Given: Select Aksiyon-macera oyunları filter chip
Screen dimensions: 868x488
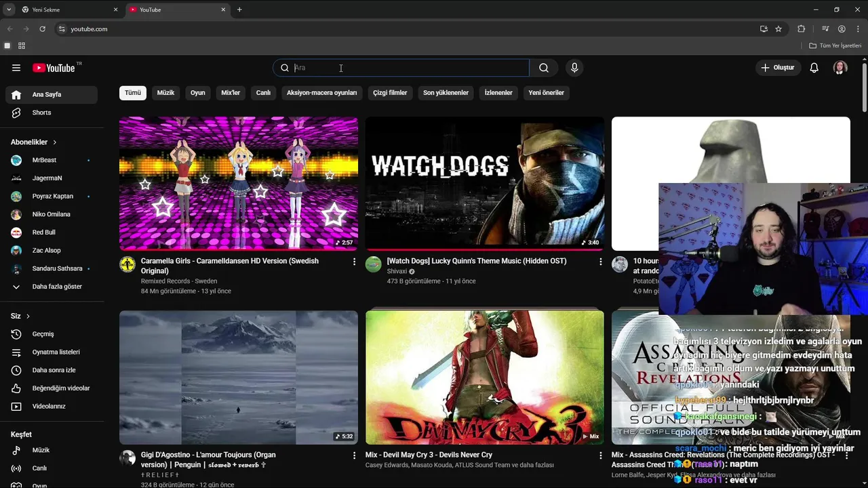Looking at the screenshot, I should [321, 93].
